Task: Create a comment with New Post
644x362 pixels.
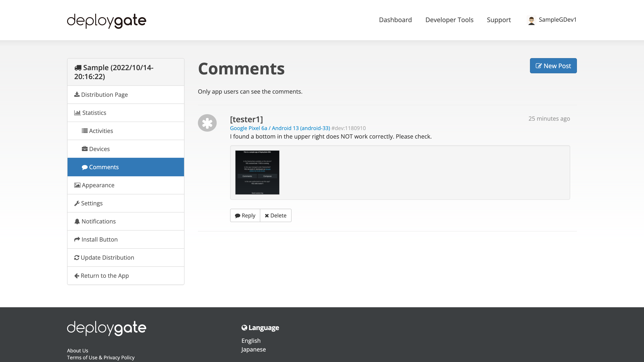Action: click(x=553, y=65)
